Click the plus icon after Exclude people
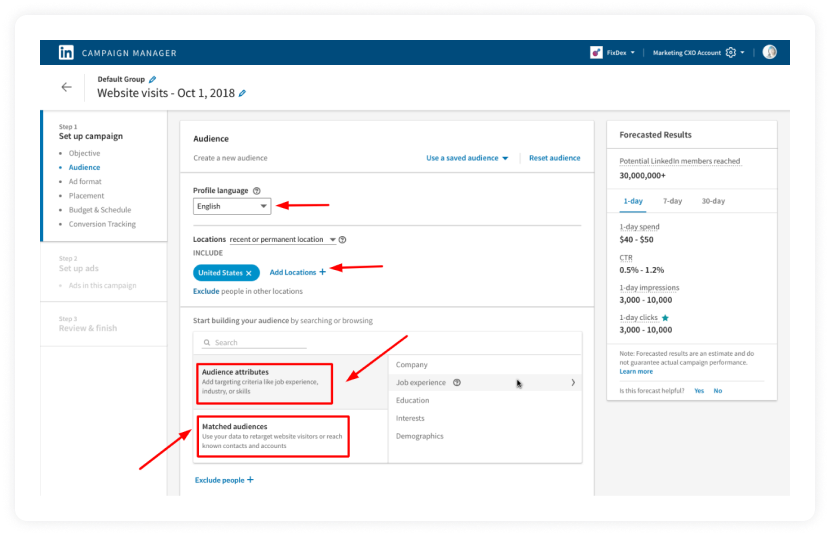This screenshot has height=536, width=830. point(250,480)
